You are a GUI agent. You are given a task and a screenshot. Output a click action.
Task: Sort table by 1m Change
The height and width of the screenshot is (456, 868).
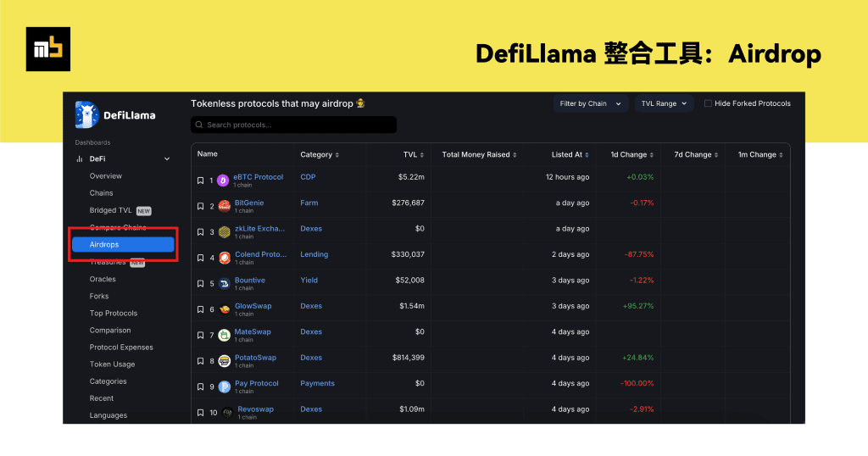(x=760, y=155)
